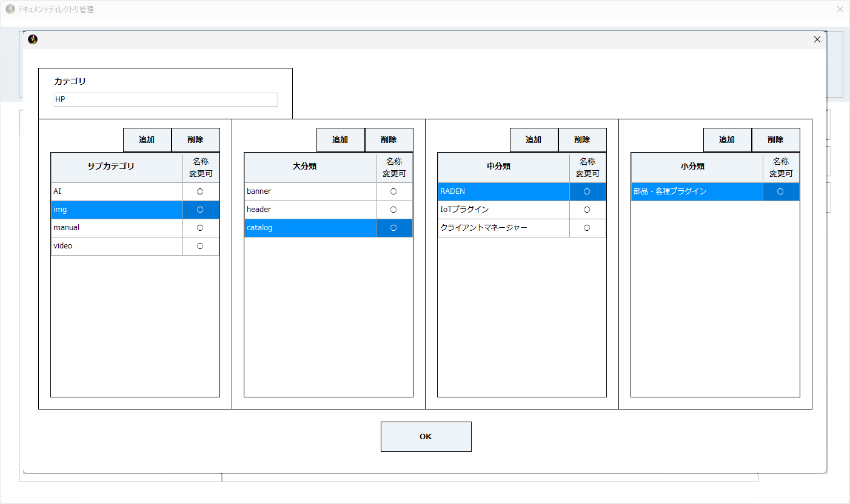
Task: Toggle the rename-allowed circle for catalog
Action: click(x=393, y=228)
